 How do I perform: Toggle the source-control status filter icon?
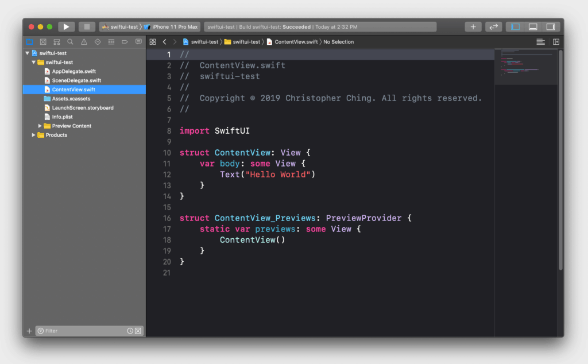(x=138, y=331)
